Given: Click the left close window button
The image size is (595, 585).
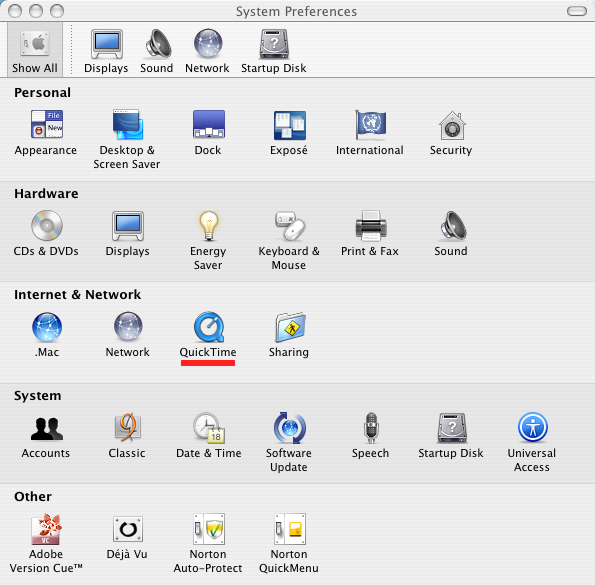Looking at the screenshot, I should 15,11.
